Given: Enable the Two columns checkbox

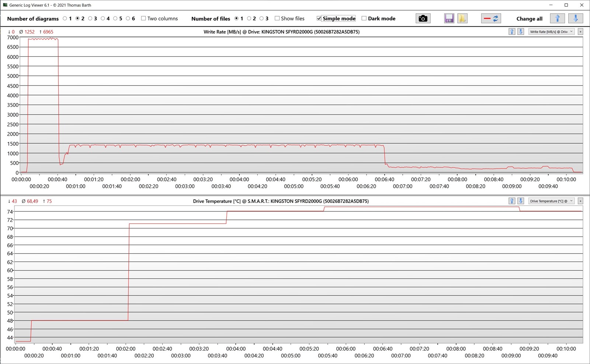Looking at the screenshot, I should (143, 18).
